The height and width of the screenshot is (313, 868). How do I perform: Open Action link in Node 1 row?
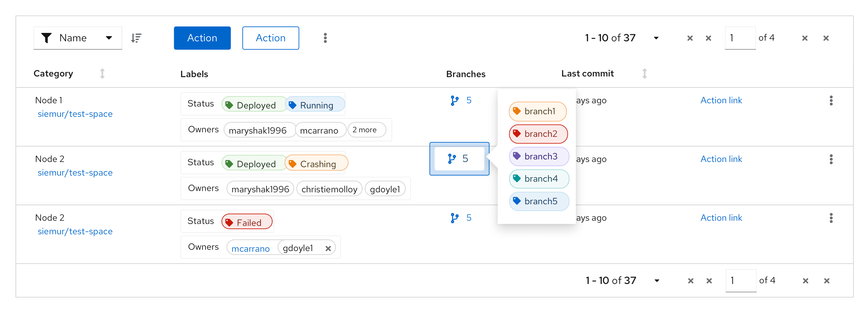[x=721, y=101]
